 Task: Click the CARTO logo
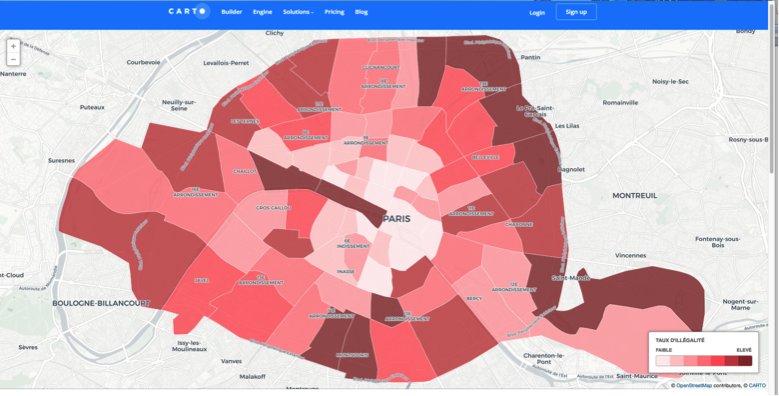[x=189, y=11]
